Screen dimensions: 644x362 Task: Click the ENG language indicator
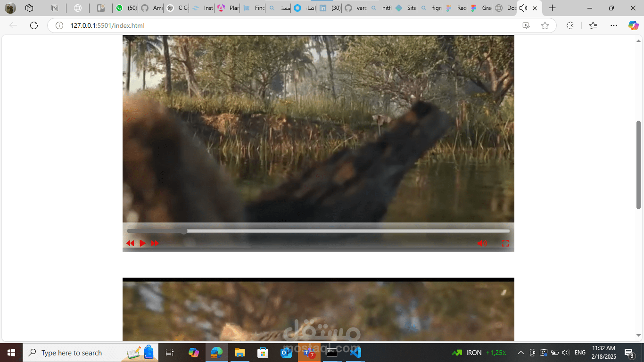click(x=580, y=353)
